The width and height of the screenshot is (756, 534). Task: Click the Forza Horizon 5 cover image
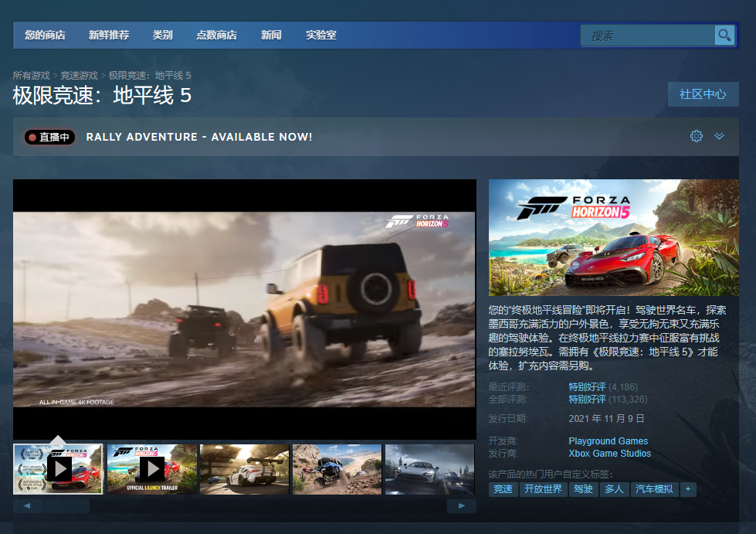click(x=613, y=238)
